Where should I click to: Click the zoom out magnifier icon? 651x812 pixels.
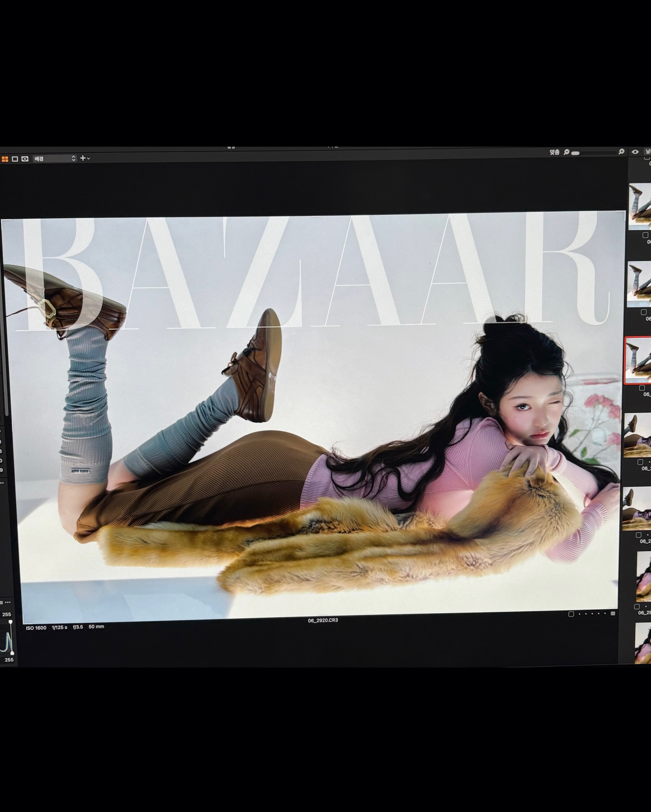point(566,152)
